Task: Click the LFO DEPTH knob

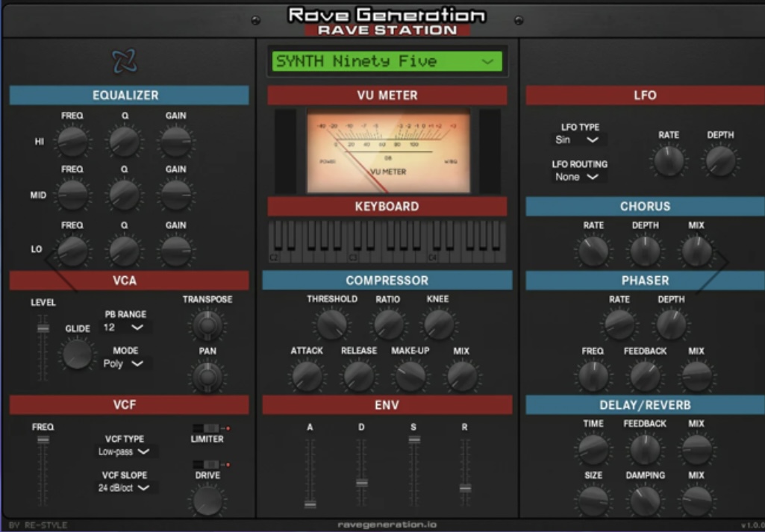Action: point(720,161)
